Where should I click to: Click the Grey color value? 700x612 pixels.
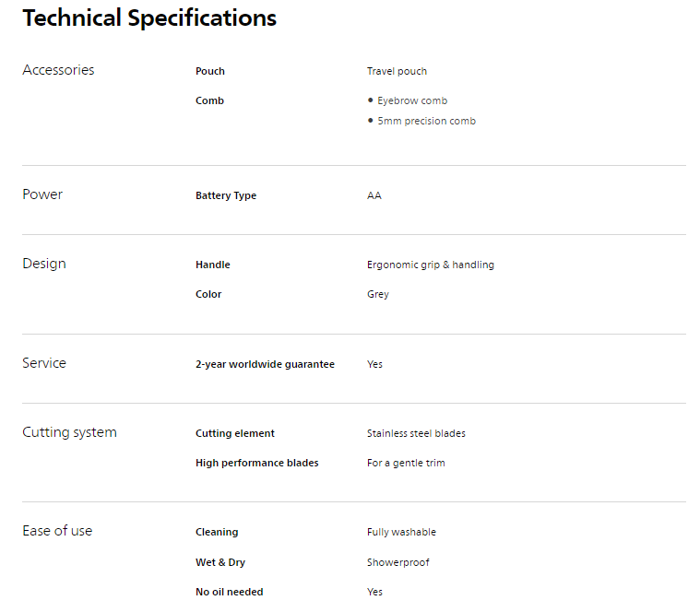point(378,294)
